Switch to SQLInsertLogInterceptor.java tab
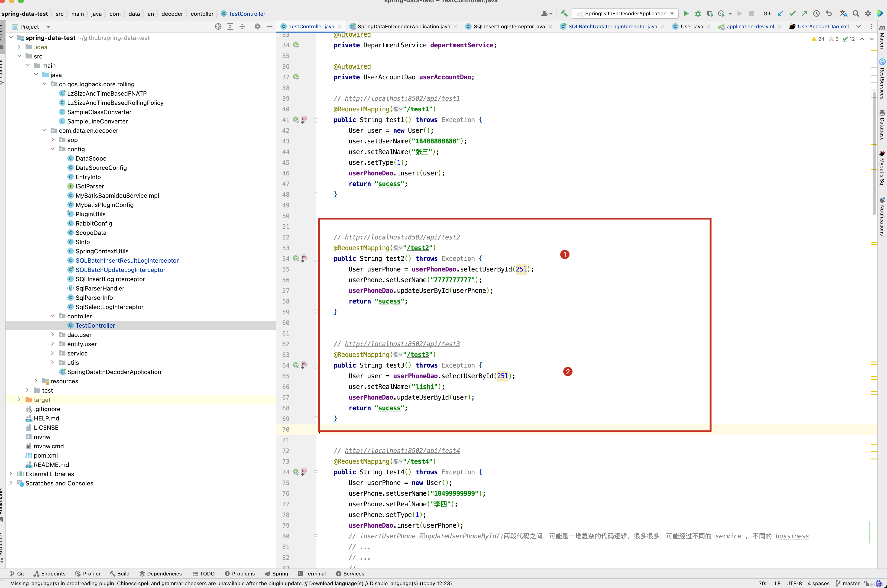887x588 pixels. click(x=508, y=27)
